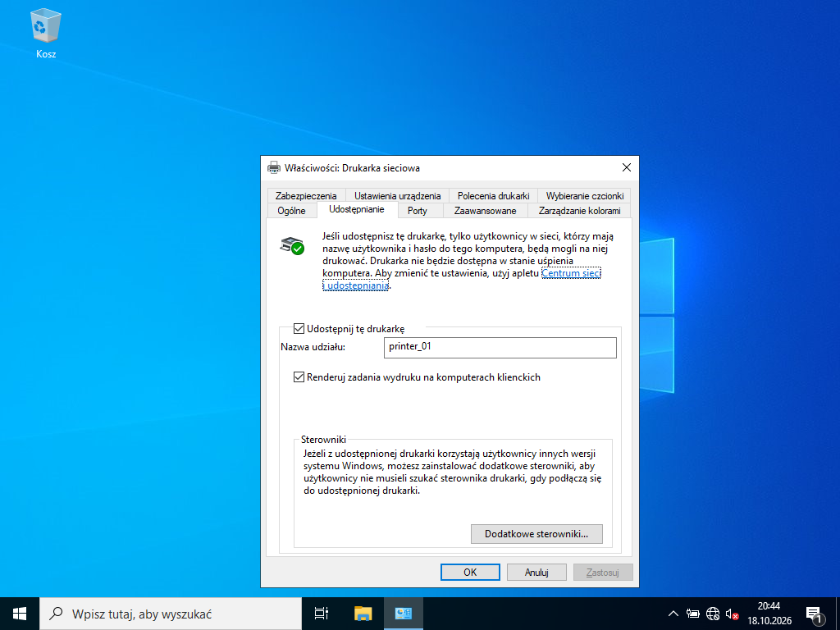
Task: Go to the Wybieranie czcionki tab
Action: 585,195
